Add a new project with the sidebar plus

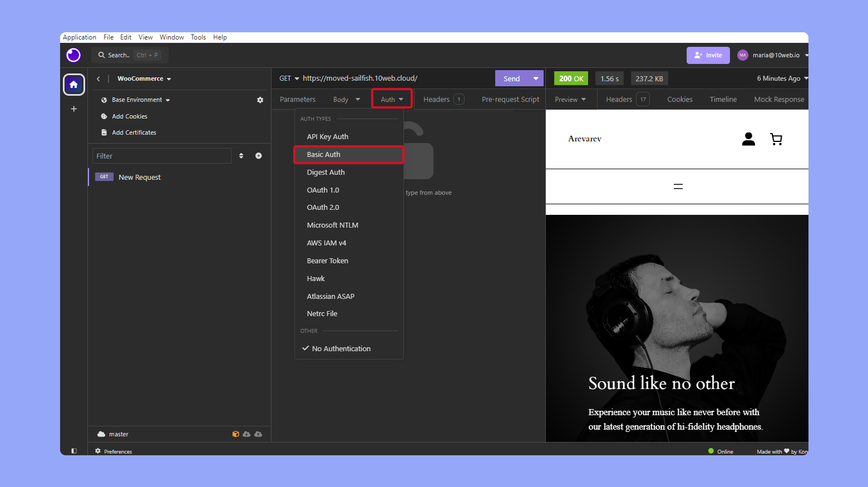pyautogui.click(x=73, y=109)
